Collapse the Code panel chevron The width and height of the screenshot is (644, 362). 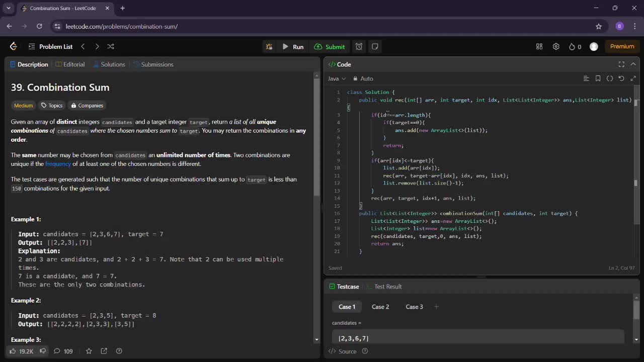[x=633, y=64]
